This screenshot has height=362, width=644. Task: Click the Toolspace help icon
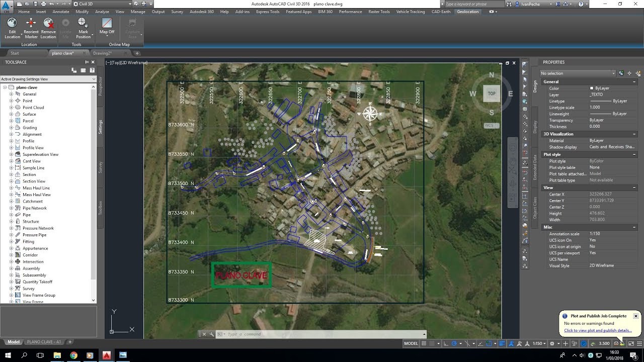[x=92, y=70]
